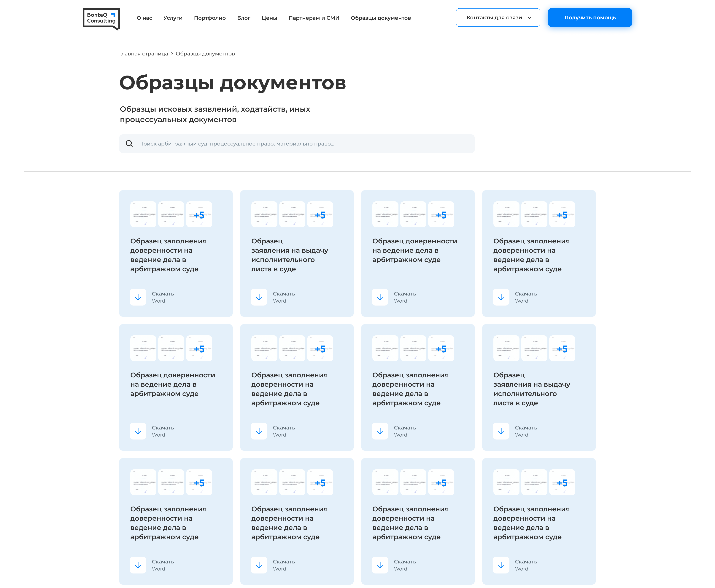The height and width of the screenshot is (588, 715).
Task: Open Портфолио in the top menu
Action: click(x=210, y=18)
